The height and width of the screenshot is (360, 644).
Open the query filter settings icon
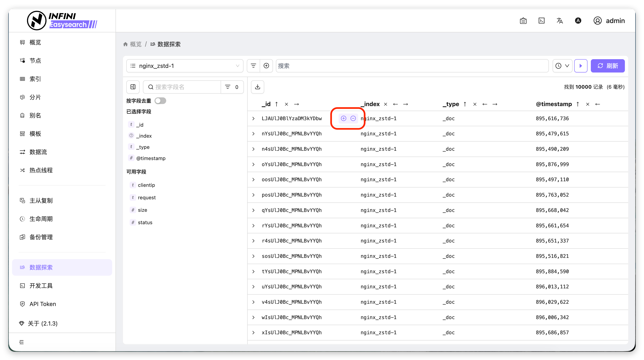coord(253,66)
